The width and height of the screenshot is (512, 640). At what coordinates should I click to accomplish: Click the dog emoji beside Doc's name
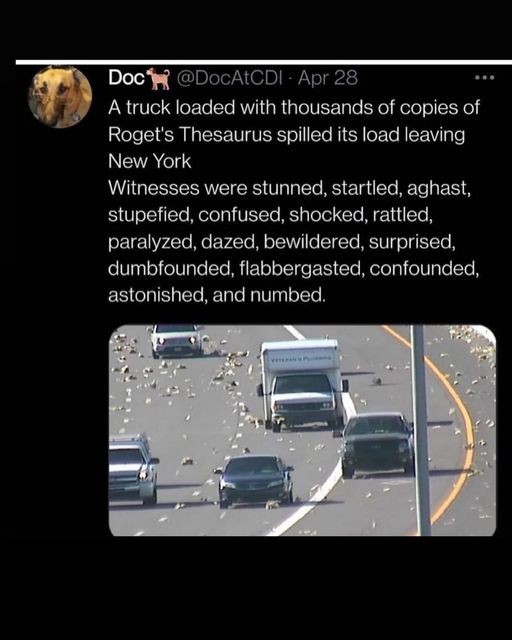pos(160,78)
